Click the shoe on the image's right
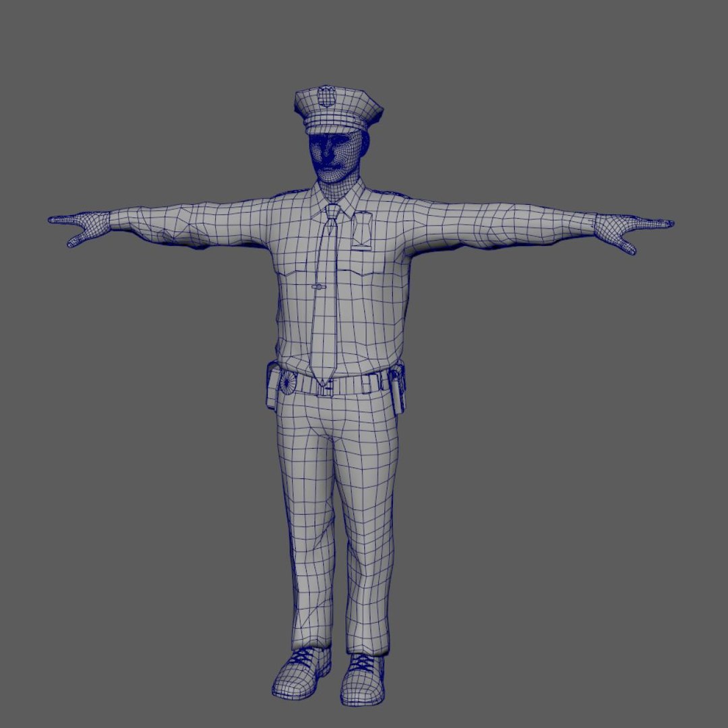 pyautogui.click(x=363, y=679)
